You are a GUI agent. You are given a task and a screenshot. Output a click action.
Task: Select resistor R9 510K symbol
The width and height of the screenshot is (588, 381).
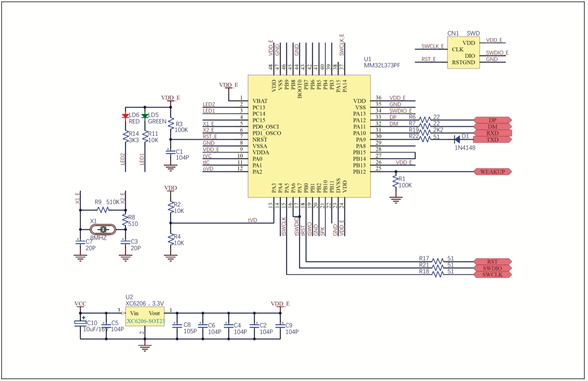click(x=103, y=209)
